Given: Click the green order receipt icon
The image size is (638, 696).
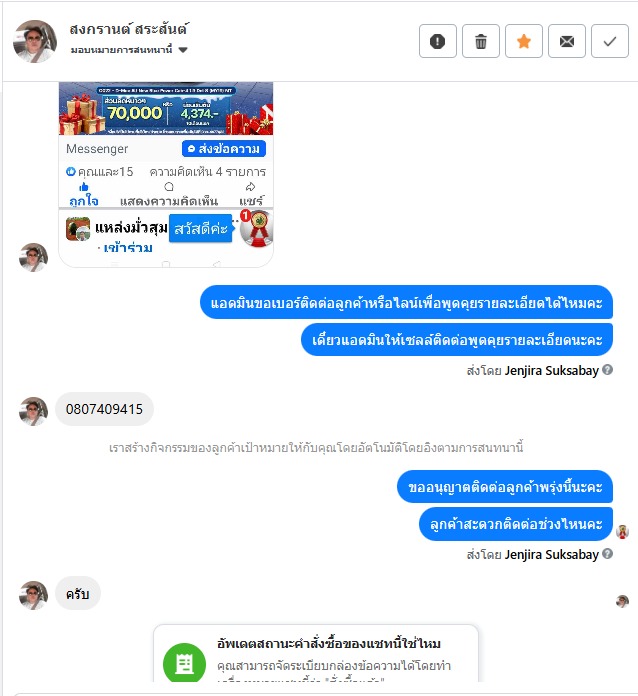Looking at the screenshot, I should tap(184, 664).
